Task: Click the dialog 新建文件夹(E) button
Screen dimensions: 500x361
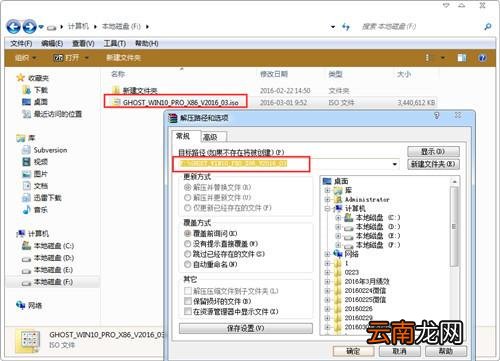Action: coord(433,164)
